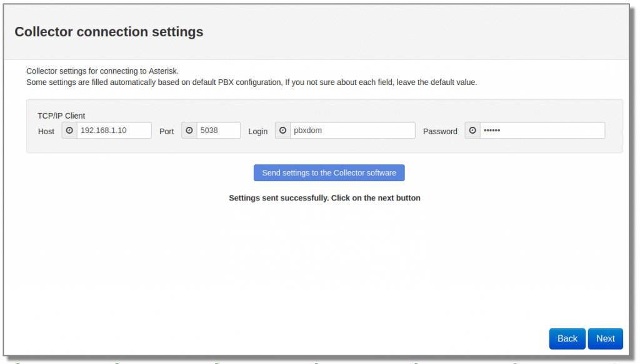Click the clock icon next to Password
Viewport: 640px width, 364px height.
(472, 130)
